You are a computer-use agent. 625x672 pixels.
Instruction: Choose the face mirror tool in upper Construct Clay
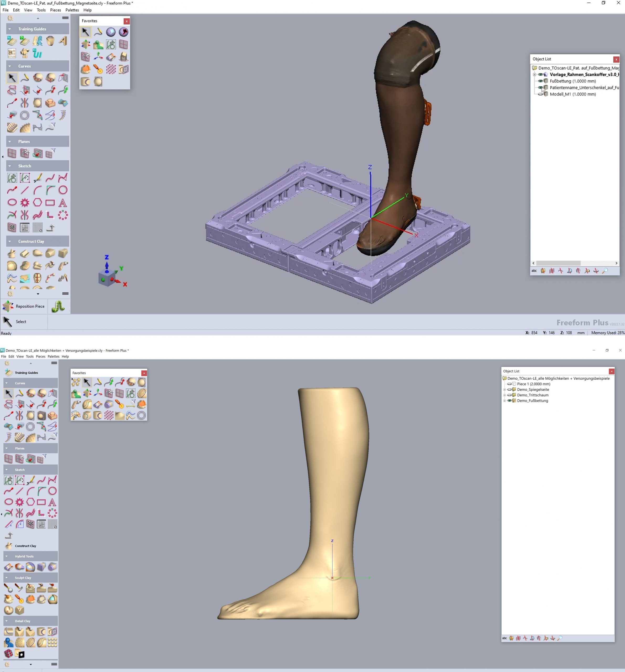(x=38, y=278)
